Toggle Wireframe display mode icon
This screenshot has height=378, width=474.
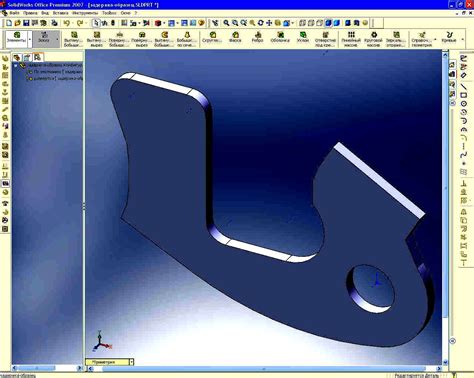(302, 23)
